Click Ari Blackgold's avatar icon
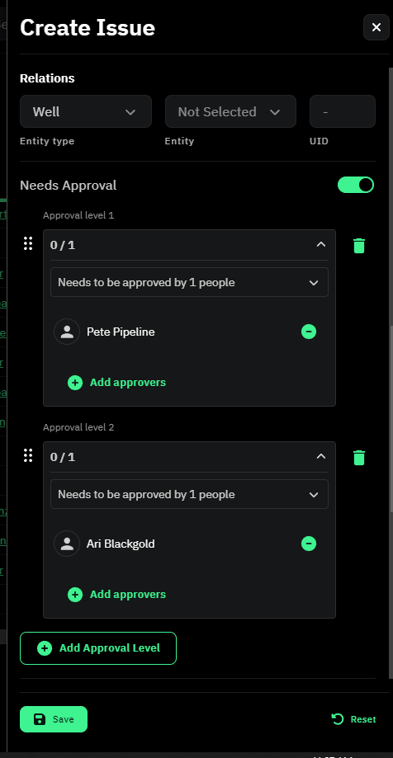 click(x=67, y=543)
